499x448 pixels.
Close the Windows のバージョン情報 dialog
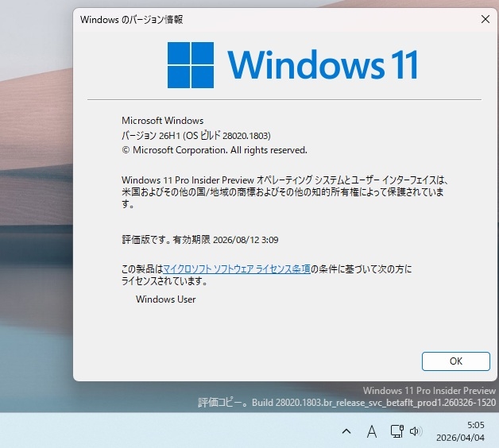point(485,19)
